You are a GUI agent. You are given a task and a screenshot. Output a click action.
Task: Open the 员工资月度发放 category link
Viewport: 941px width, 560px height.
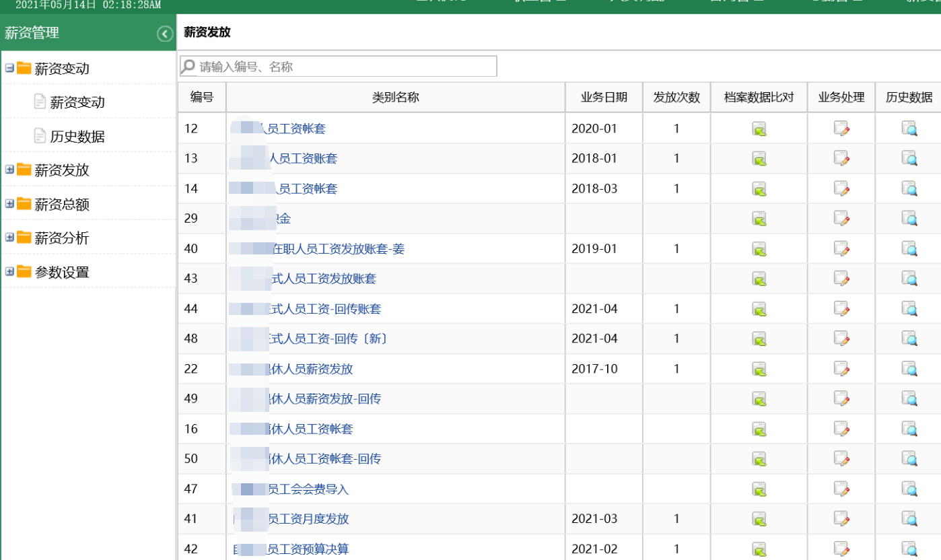point(308,519)
